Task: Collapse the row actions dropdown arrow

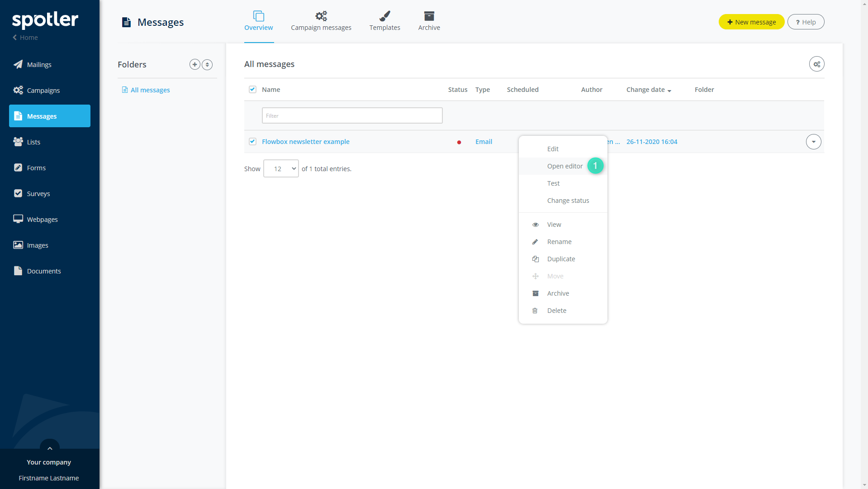Action: pyautogui.click(x=813, y=142)
